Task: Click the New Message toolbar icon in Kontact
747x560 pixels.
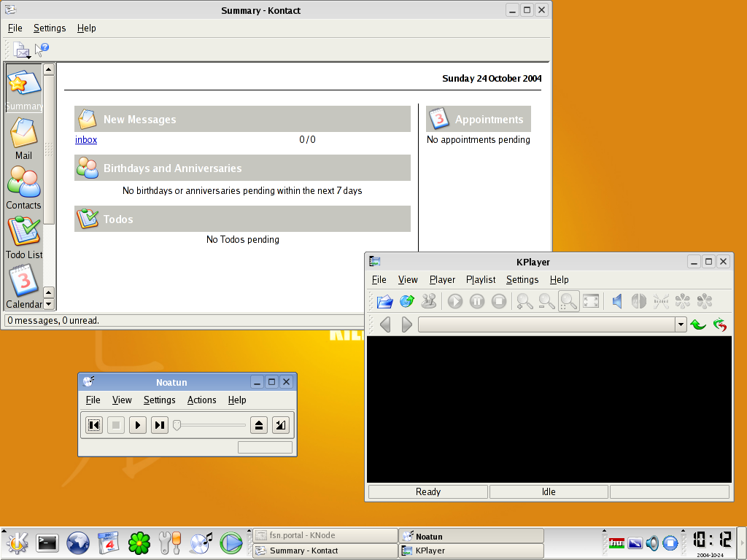Action: point(21,50)
